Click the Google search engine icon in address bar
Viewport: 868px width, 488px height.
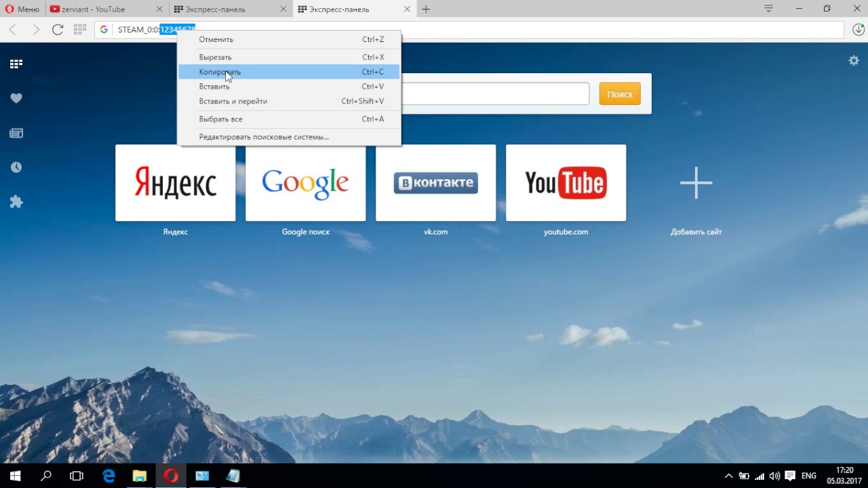(x=104, y=29)
